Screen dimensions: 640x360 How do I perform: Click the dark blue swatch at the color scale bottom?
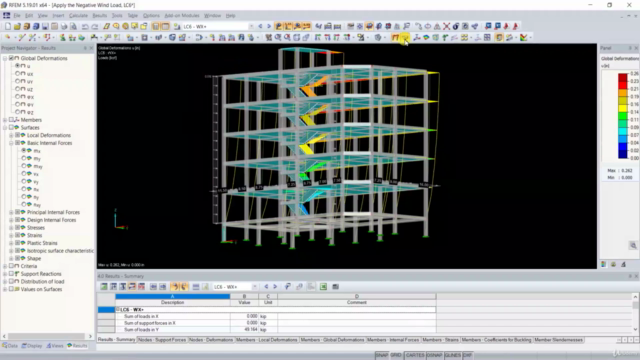tap(622, 154)
